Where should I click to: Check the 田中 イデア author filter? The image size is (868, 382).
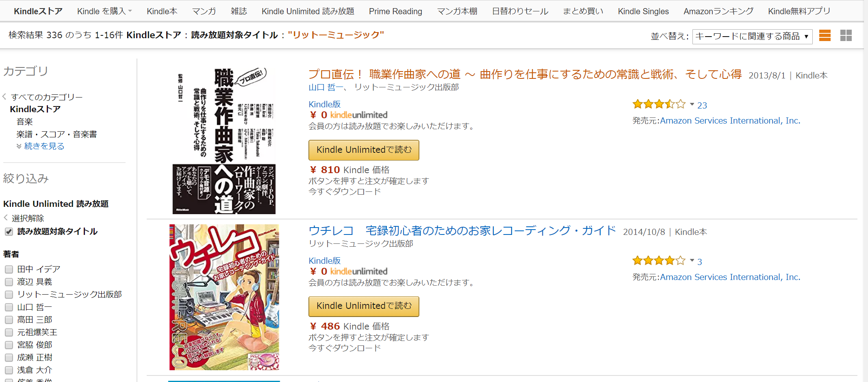pos(9,269)
